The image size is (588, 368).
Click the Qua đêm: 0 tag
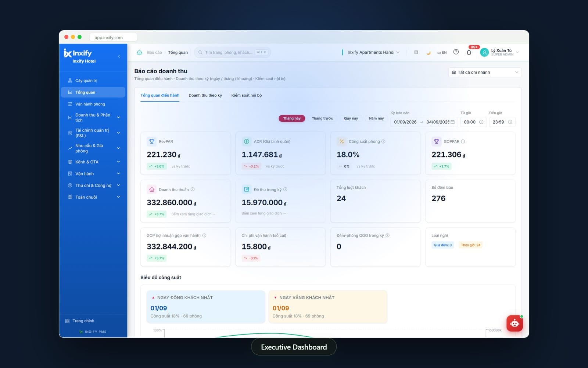click(x=443, y=245)
